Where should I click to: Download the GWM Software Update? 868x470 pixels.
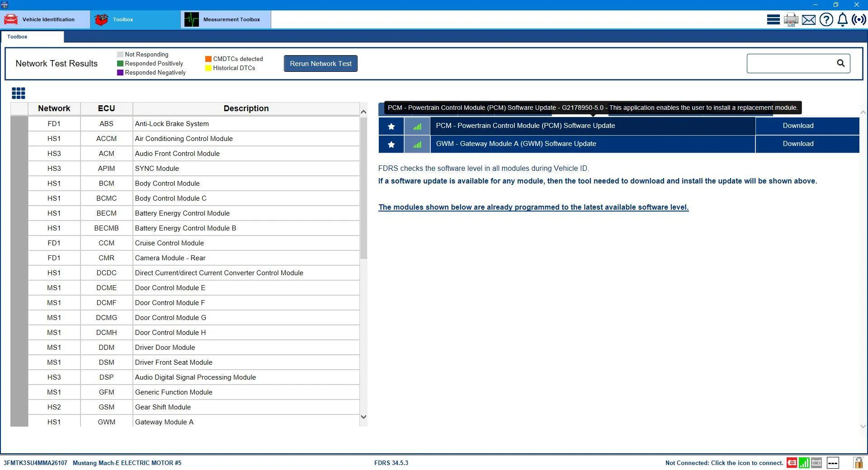click(807, 144)
